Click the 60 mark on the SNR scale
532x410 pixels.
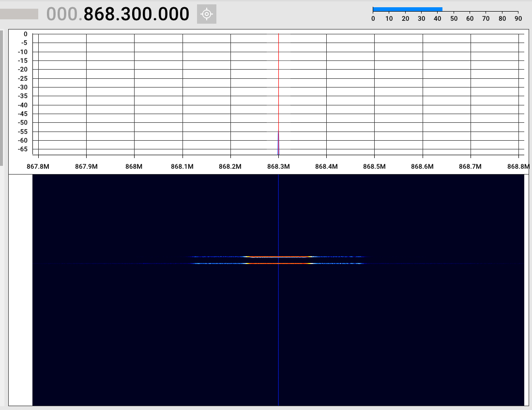(470, 19)
